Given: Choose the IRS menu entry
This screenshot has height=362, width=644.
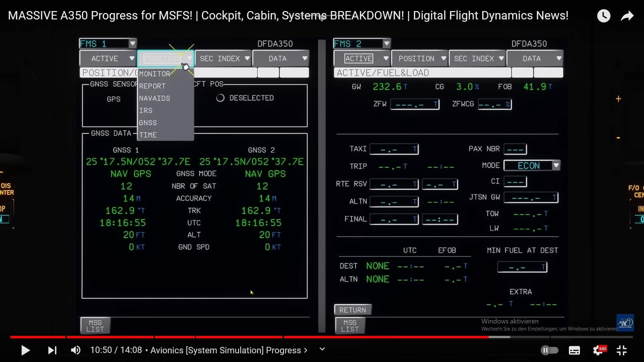Looking at the screenshot, I should click(146, 111).
